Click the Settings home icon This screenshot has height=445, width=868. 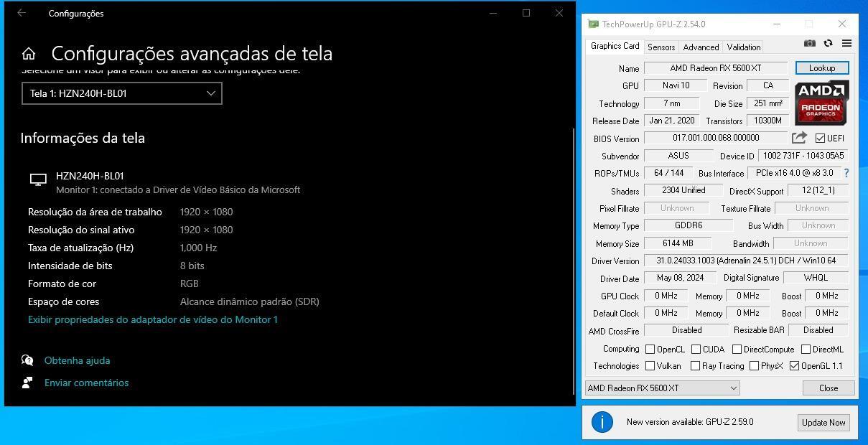click(29, 54)
